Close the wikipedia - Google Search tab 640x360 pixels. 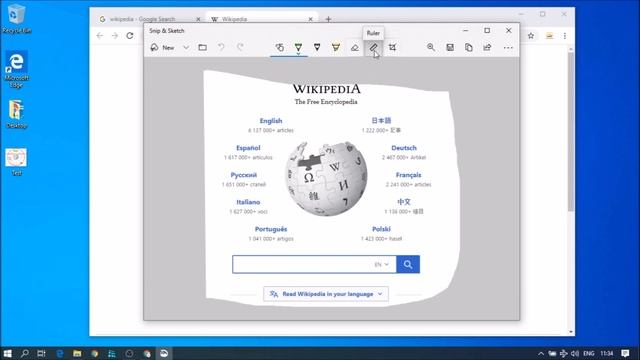[198, 19]
